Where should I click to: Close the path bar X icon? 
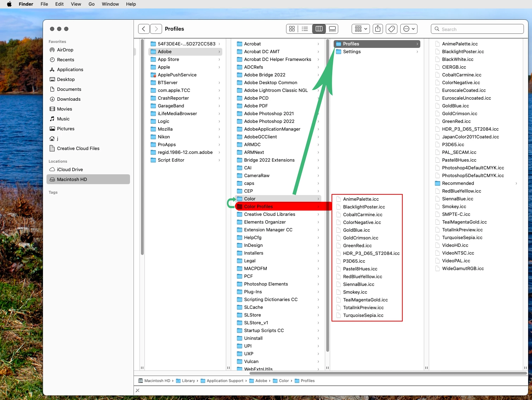point(138,390)
